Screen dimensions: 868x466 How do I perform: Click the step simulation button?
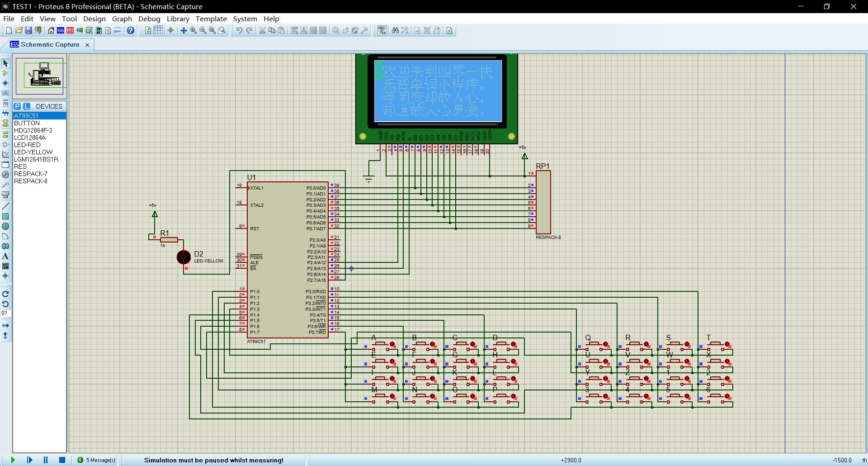pos(29,460)
